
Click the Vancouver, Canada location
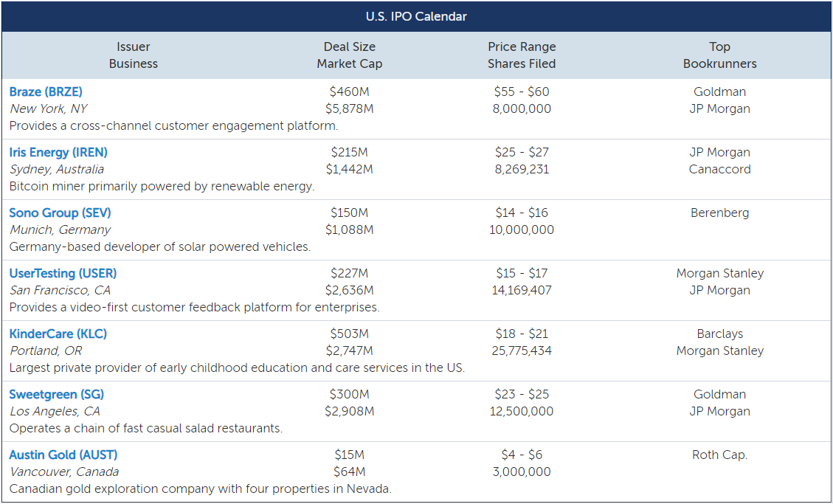(x=64, y=472)
